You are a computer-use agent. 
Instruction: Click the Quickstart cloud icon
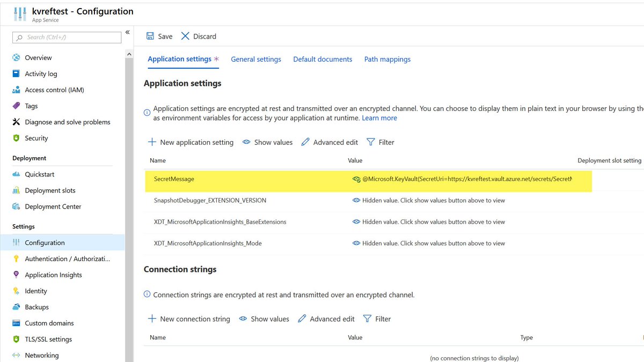16,174
